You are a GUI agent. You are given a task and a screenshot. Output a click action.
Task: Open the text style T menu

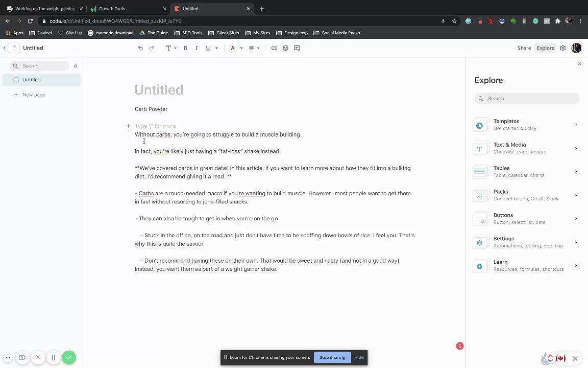tap(171, 48)
